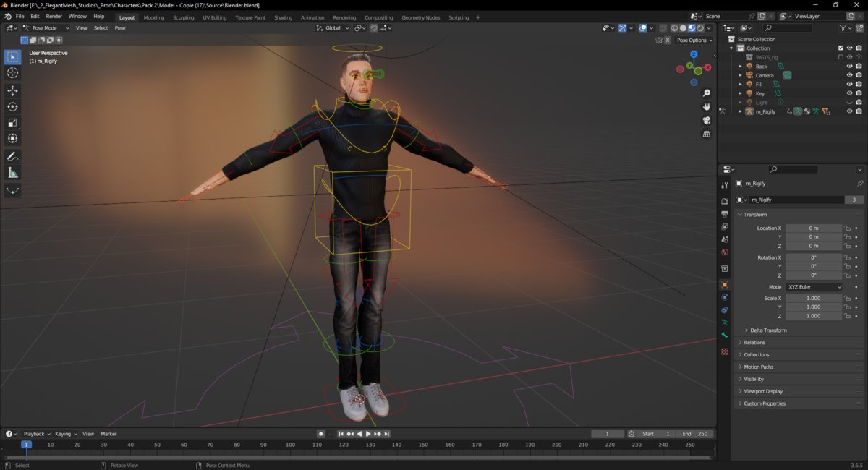This screenshot has width=868, height=470.
Task: Open the View Layer properties tab
Action: (725, 226)
